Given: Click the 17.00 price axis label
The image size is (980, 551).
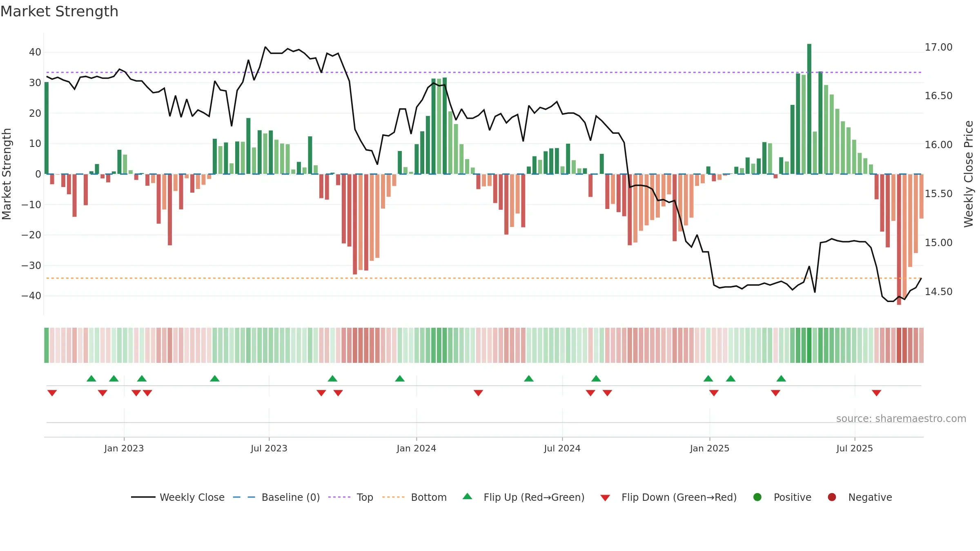Looking at the screenshot, I should [x=939, y=47].
